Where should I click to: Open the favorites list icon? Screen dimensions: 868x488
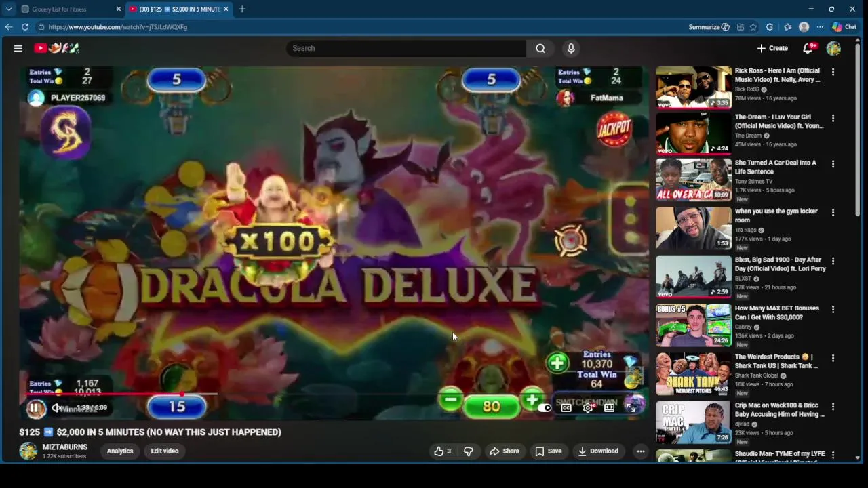tap(787, 27)
